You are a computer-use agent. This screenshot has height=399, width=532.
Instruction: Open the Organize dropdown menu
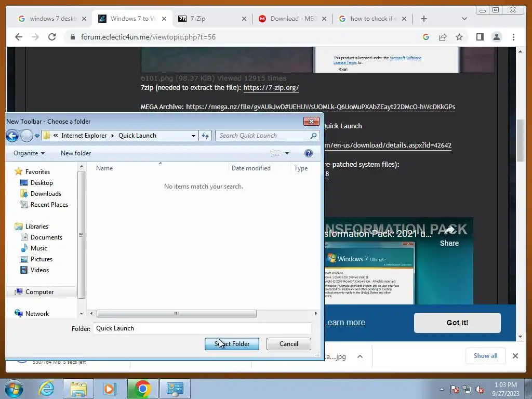click(29, 153)
